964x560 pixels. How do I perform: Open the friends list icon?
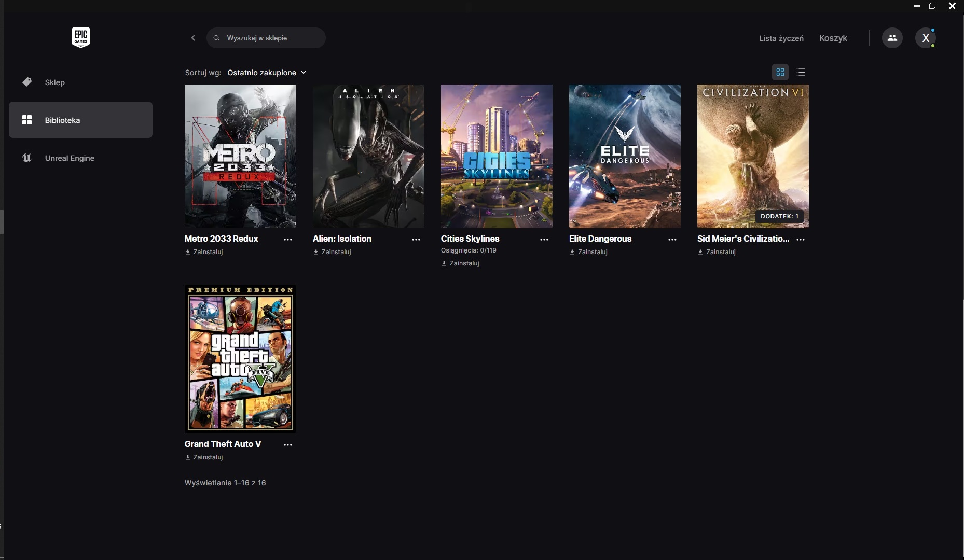coord(892,38)
